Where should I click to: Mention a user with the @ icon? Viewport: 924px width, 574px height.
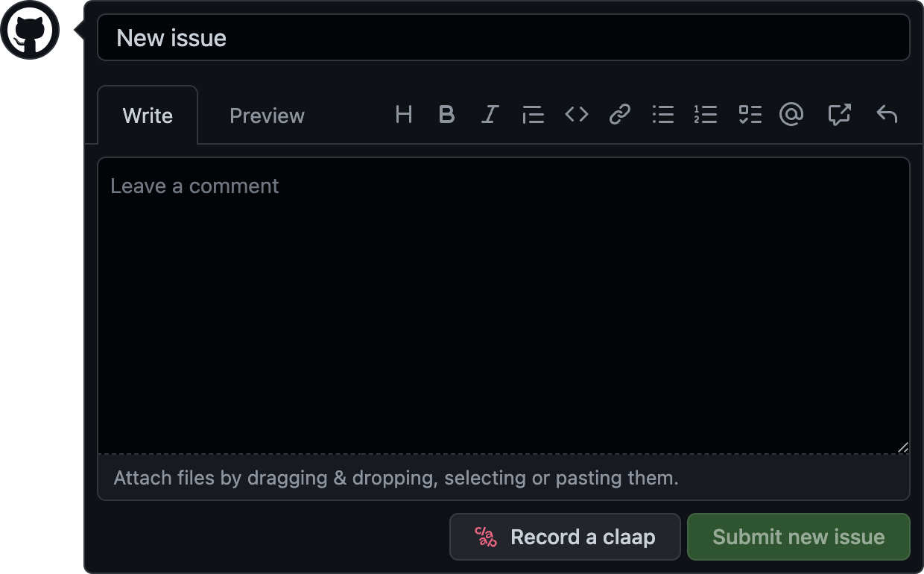click(x=791, y=115)
